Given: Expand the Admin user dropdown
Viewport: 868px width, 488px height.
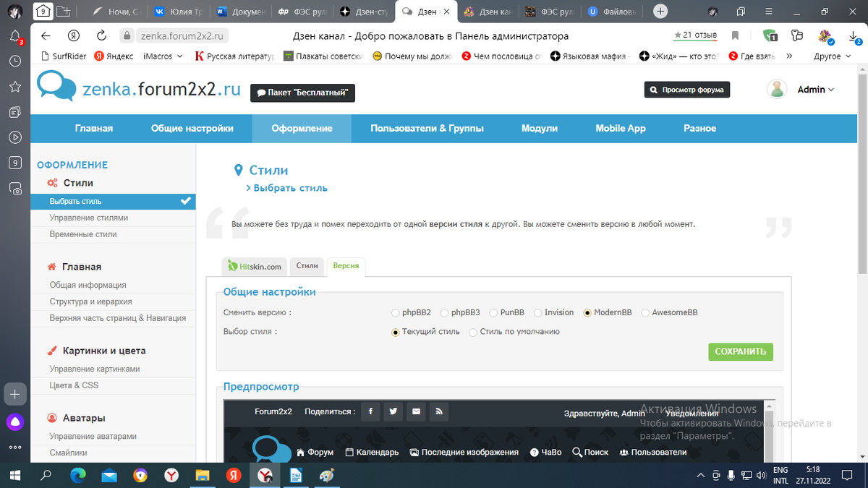Looking at the screenshot, I should click(x=816, y=90).
